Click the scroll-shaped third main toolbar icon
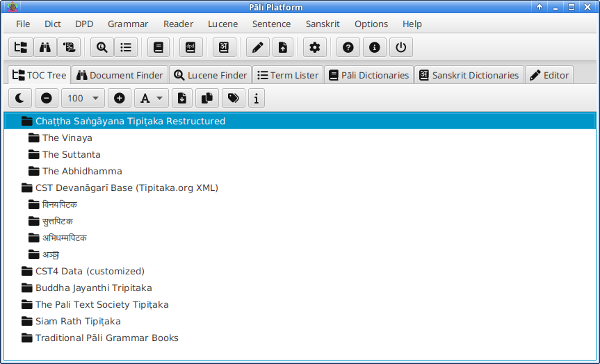This screenshot has height=364, width=600. coord(69,47)
